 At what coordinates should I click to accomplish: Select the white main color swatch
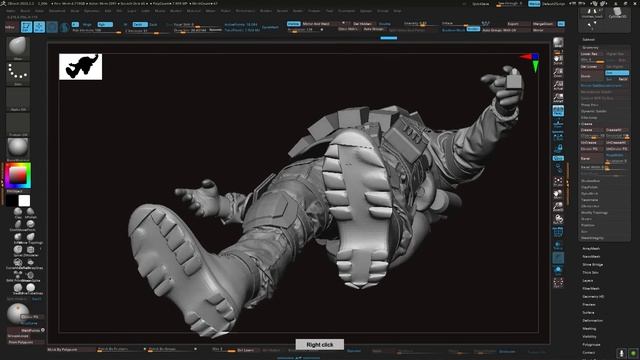(24, 200)
